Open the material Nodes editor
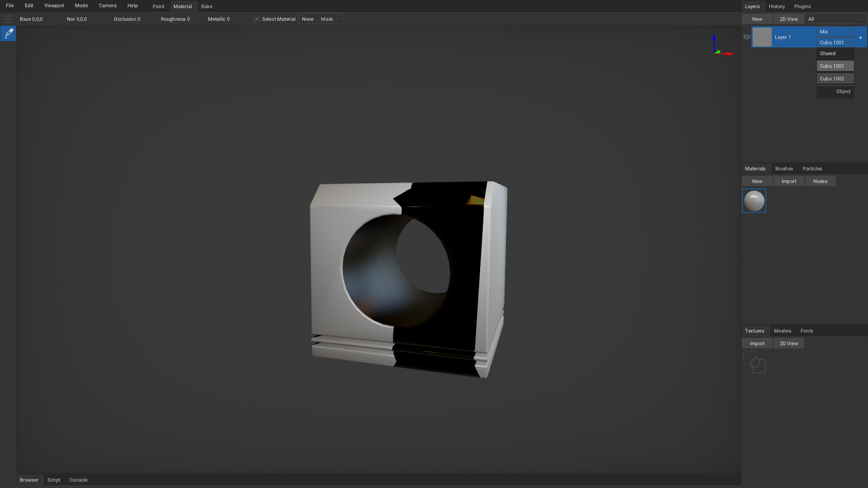Viewport: 868px width, 488px height. pos(821,181)
